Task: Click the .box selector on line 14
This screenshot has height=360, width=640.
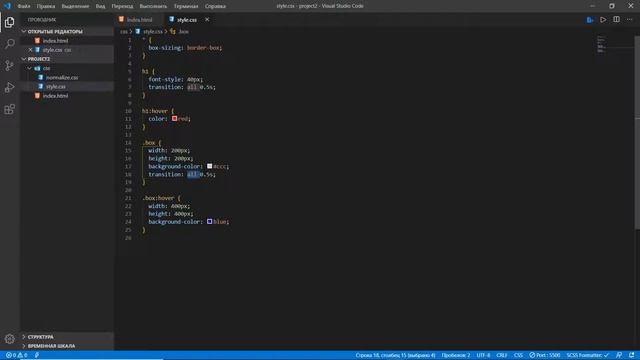Action: (x=149, y=143)
